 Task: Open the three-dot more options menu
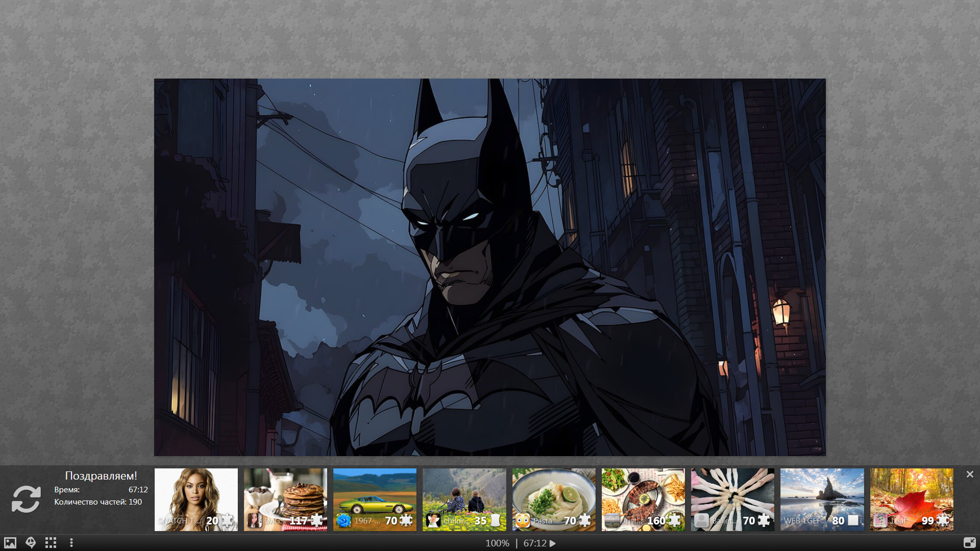click(71, 543)
